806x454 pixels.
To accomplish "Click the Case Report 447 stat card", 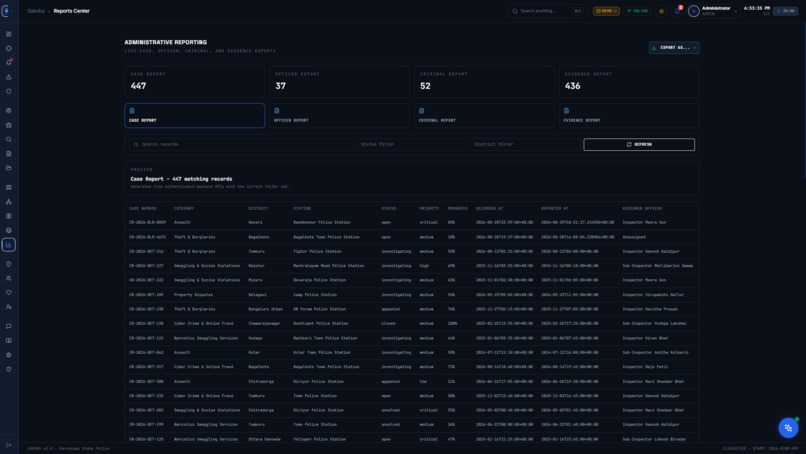I will click(195, 81).
